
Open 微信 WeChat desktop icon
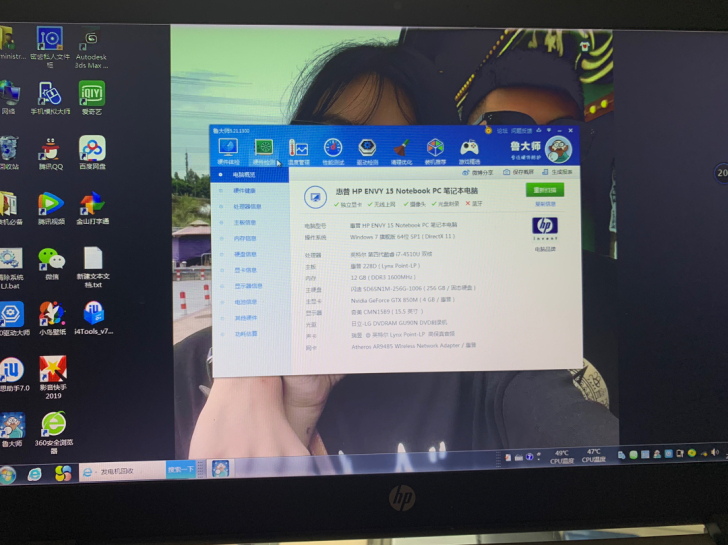[x=52, y=263]
